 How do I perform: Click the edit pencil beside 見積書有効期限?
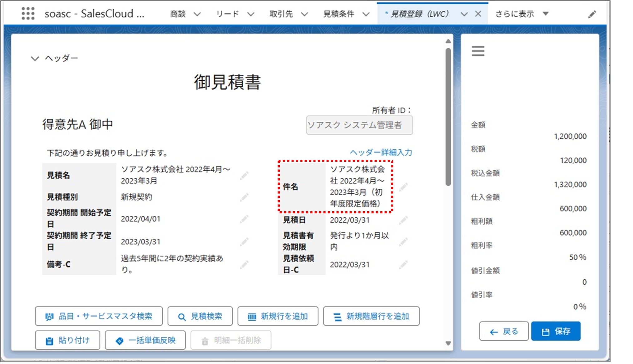tap(403, 242)
